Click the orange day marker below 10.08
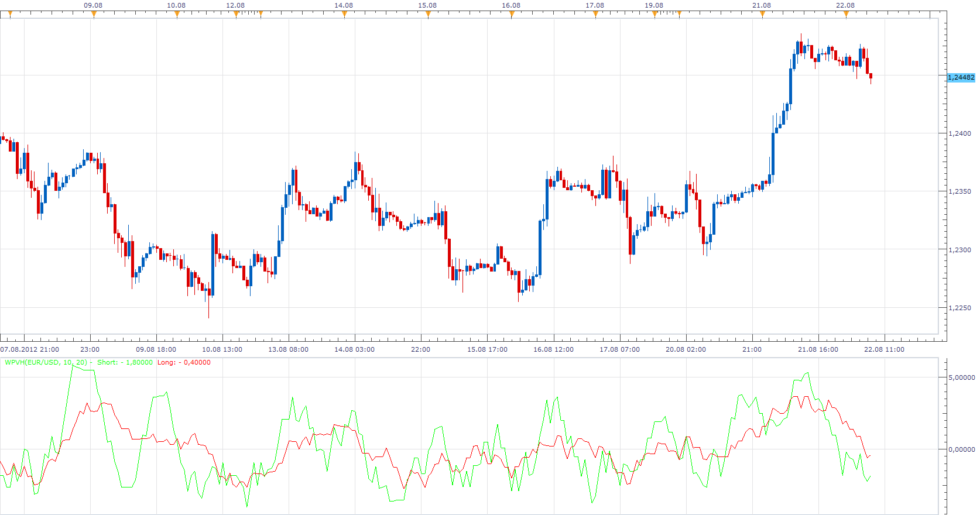980x515 pixels. (177, 15)
